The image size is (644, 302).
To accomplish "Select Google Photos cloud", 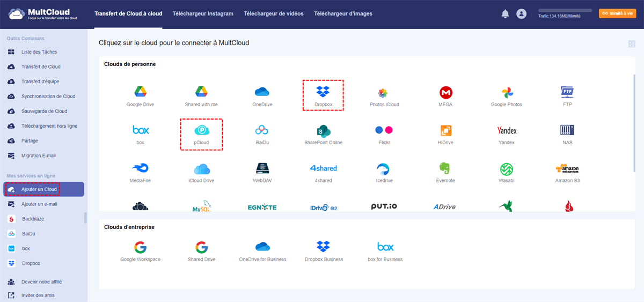I will coord(506,96).
